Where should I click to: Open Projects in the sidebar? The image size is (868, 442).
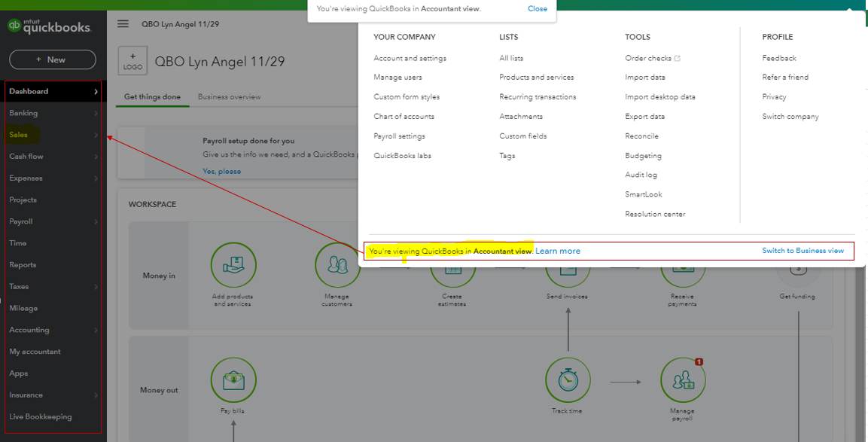(23, 200)
